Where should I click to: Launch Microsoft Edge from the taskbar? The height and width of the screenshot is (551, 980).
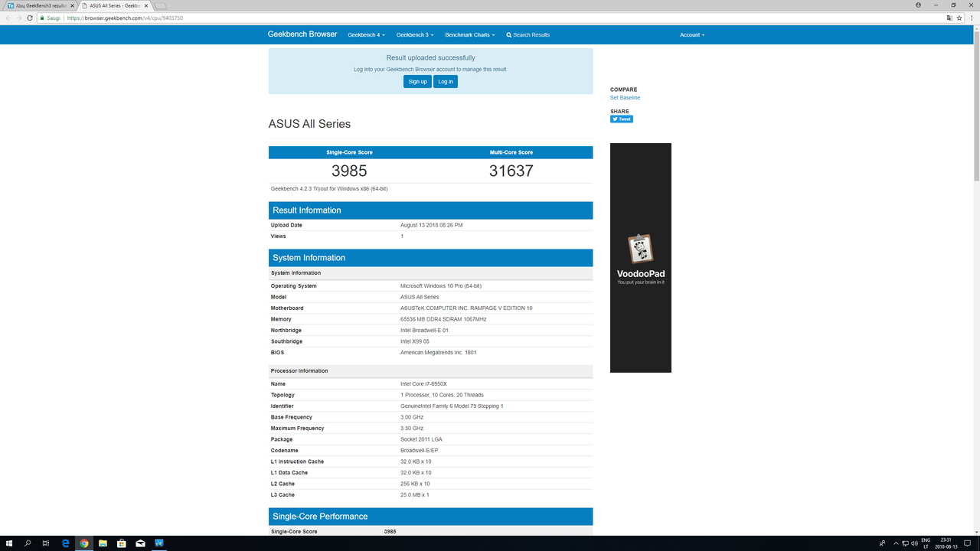pos(66,543)
